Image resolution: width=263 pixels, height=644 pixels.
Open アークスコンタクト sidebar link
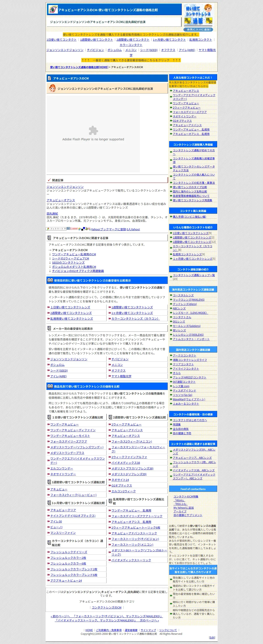184,355
